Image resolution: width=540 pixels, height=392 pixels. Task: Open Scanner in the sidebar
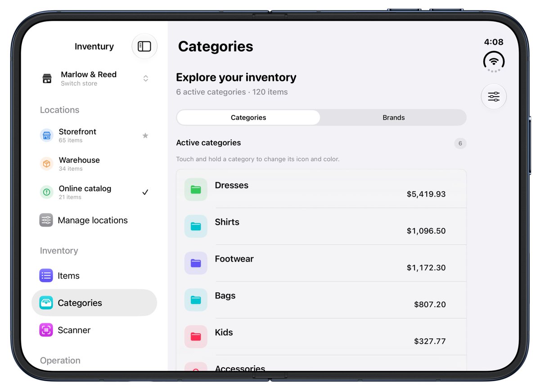click(x=94, y=330)
